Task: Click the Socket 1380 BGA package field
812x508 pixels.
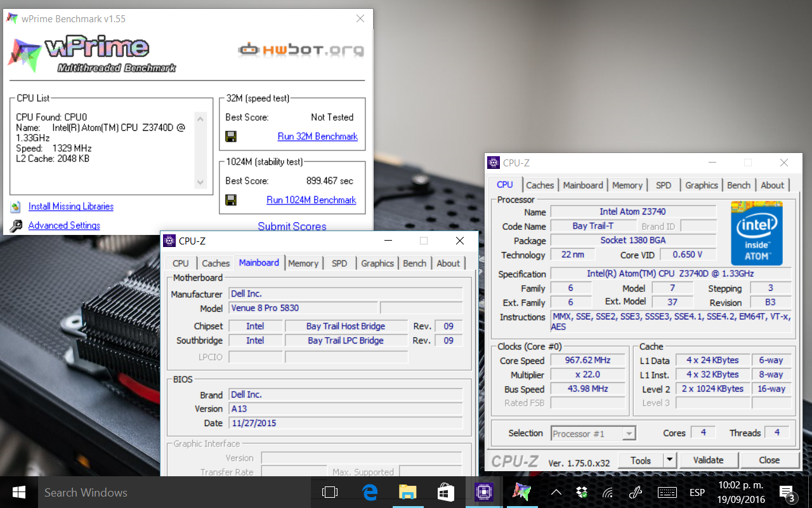Action: 633,240
